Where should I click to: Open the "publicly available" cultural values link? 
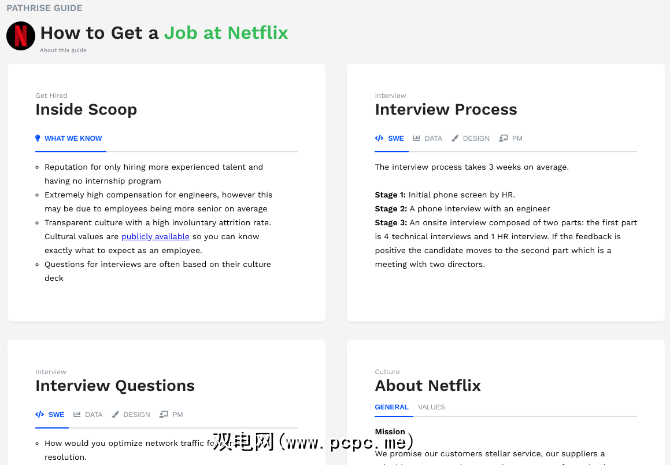[150, 236]
